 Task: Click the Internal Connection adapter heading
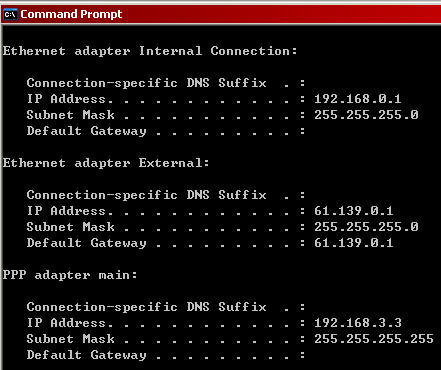[150, 51]
